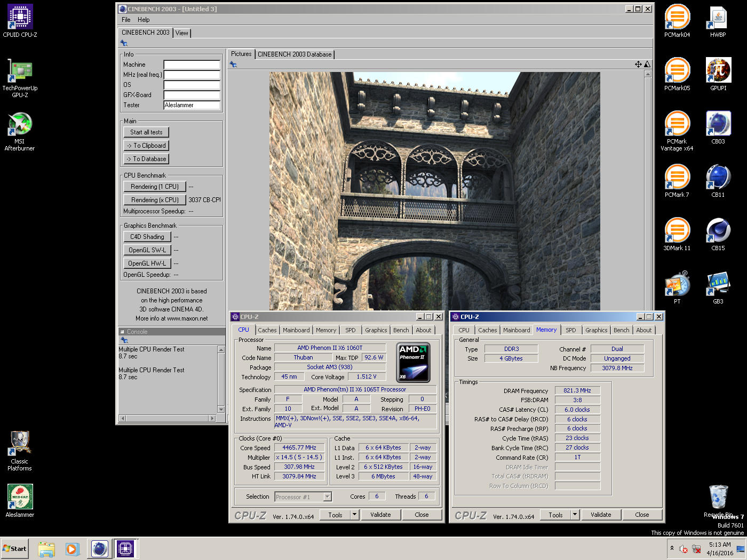Viewport: 747px width, 560px height.
Task: Switch to View tab in CINEBENCH
Action: tap(182, 33)
